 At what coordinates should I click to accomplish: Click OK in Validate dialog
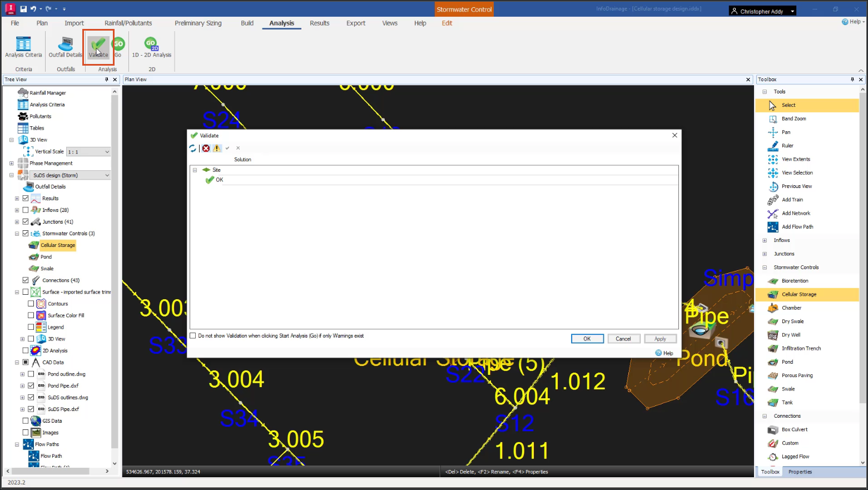pos(587,339)
